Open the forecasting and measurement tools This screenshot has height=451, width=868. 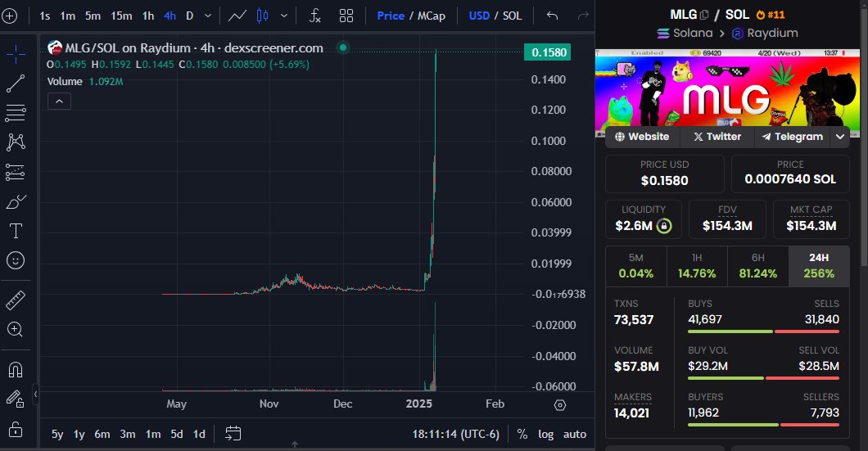pos(16,172)
